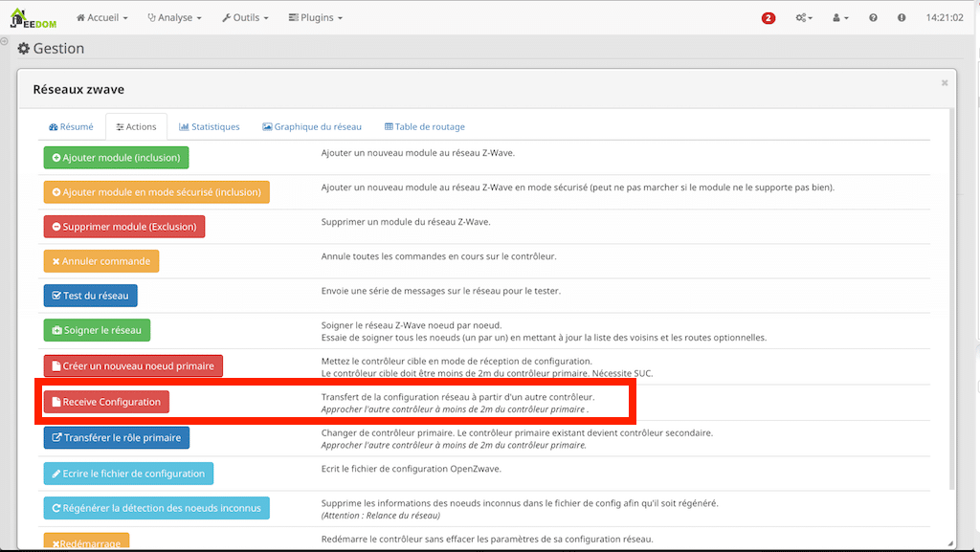
Task: Click the Receive Configuration button
Action: [x=105, y=402]
